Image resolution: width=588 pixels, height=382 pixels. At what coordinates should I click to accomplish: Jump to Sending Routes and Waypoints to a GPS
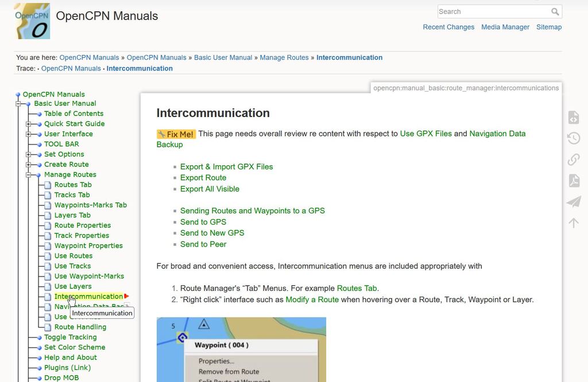(x=253, y=211)
